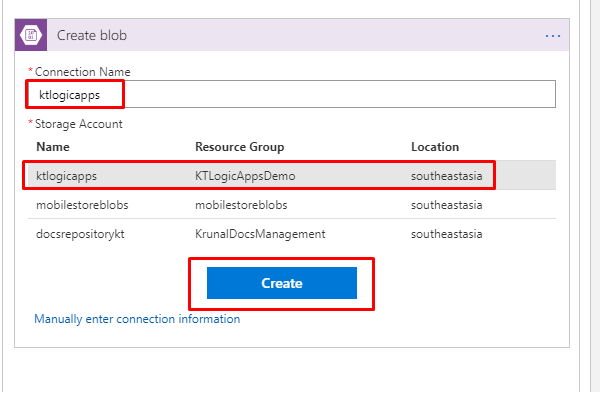Select the ktlogicapps storage account name

pyautogui.click(x=67, y=176)
